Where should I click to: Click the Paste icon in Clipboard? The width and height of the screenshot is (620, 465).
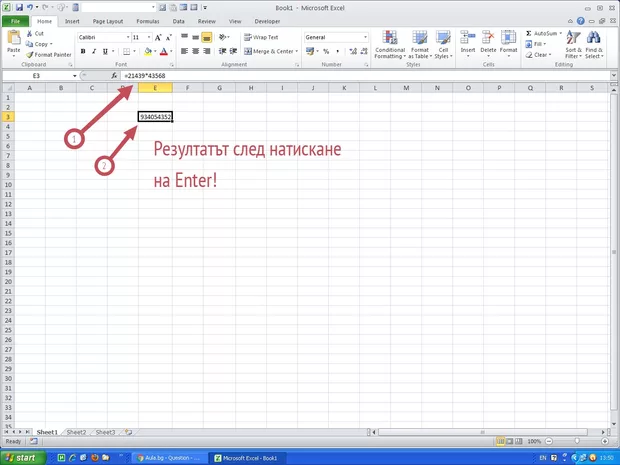click(x=13, y=38)
